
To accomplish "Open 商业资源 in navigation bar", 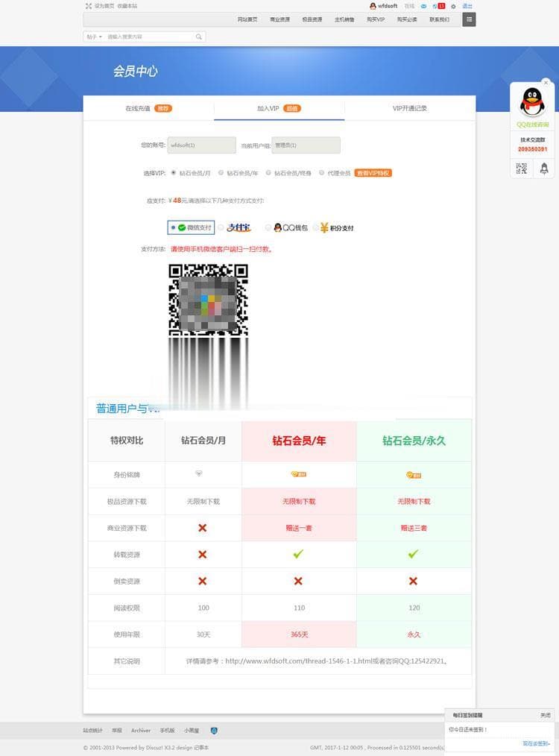I will click(279, 19).
